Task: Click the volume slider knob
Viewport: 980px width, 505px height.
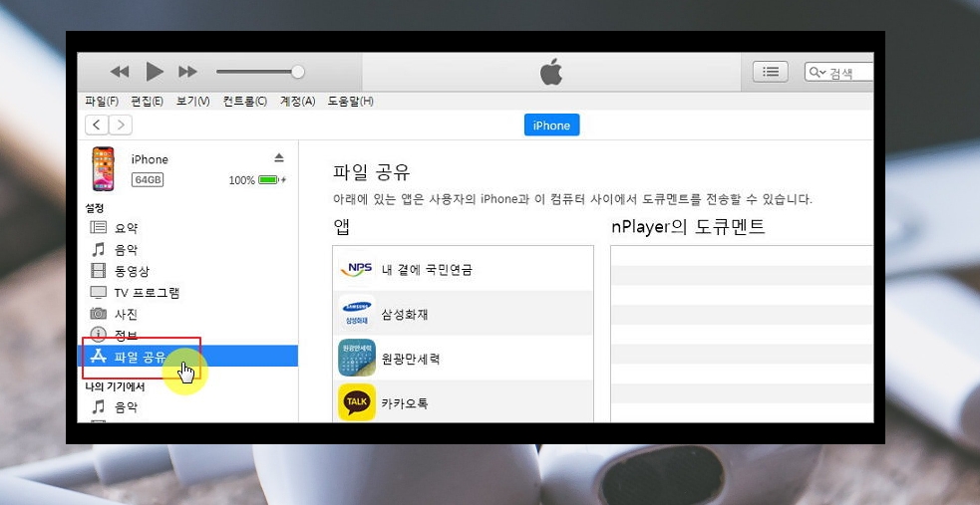Action: (298, 72)
